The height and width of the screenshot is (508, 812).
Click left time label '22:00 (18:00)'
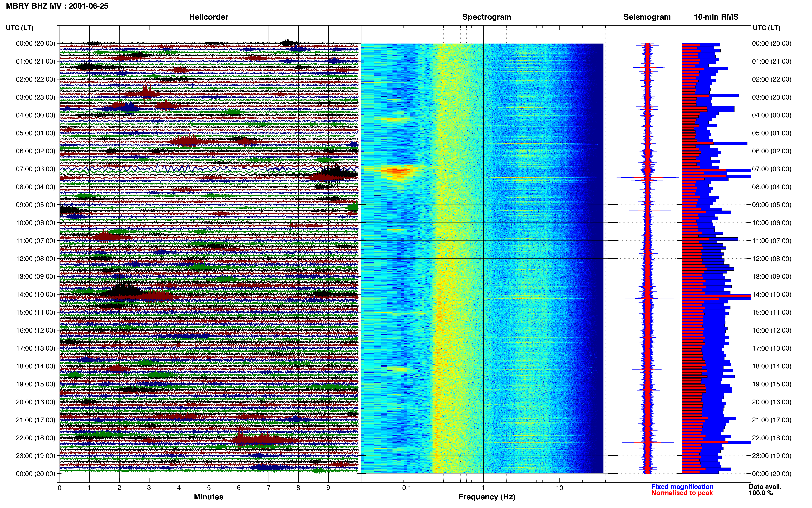click(x=36, y=438)
